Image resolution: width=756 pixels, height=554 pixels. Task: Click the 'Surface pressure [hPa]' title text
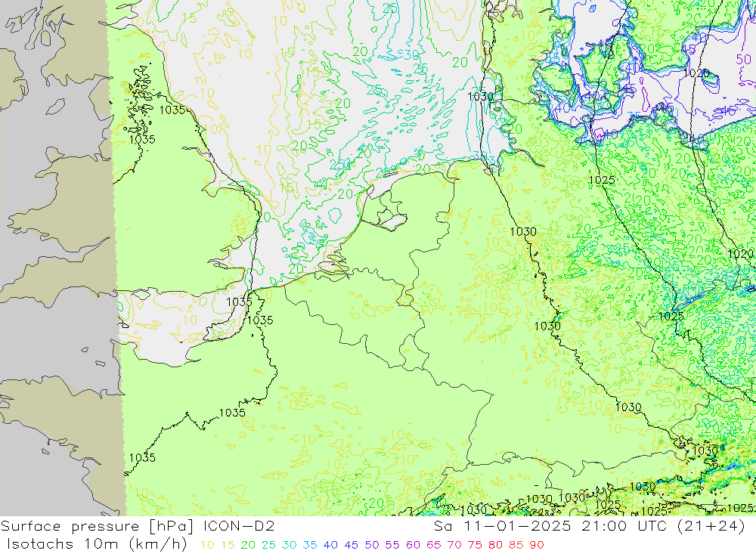click(97, 526)
